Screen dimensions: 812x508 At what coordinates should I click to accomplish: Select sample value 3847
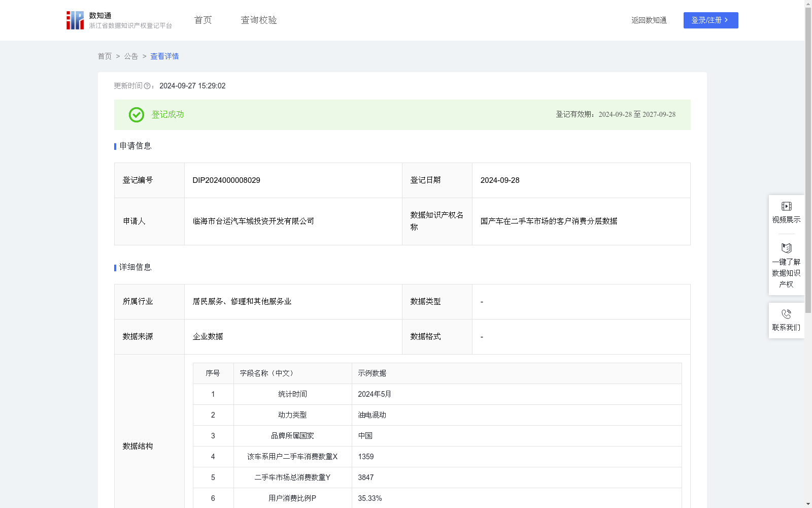tap(366, 478)
